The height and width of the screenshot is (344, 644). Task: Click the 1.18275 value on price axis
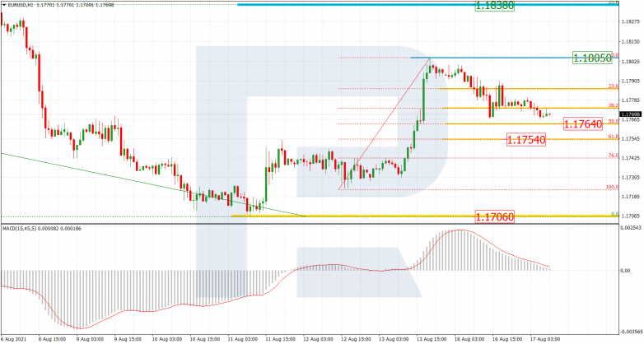631,22
